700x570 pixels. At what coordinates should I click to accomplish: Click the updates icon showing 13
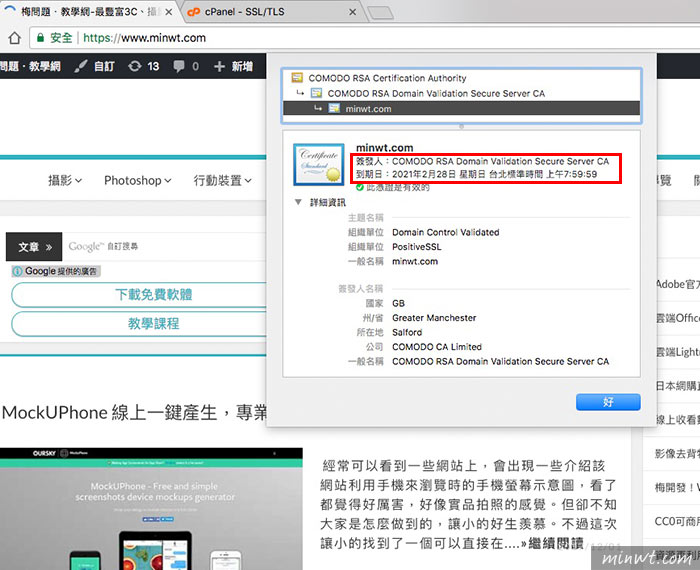[x=134, y=67]
